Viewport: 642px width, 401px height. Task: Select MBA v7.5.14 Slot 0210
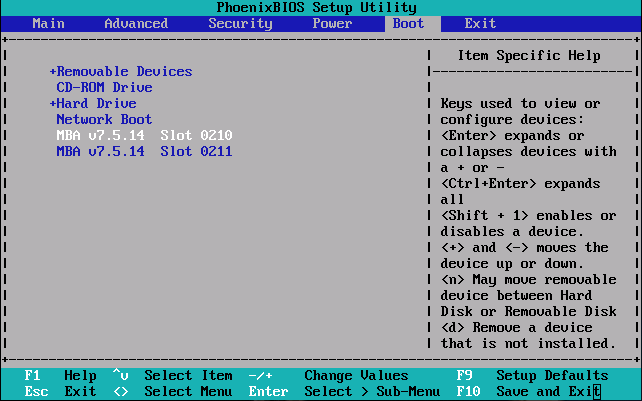[144, 136]
